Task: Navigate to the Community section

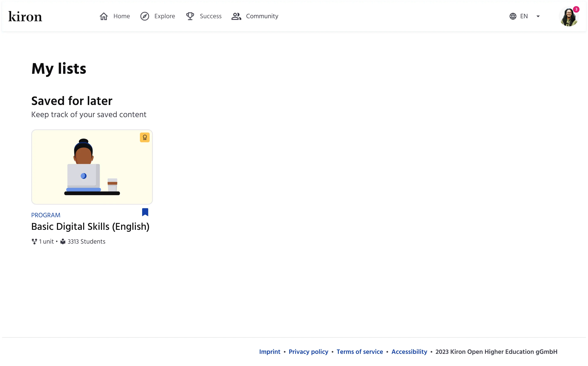Action: (x=262, y=16)
